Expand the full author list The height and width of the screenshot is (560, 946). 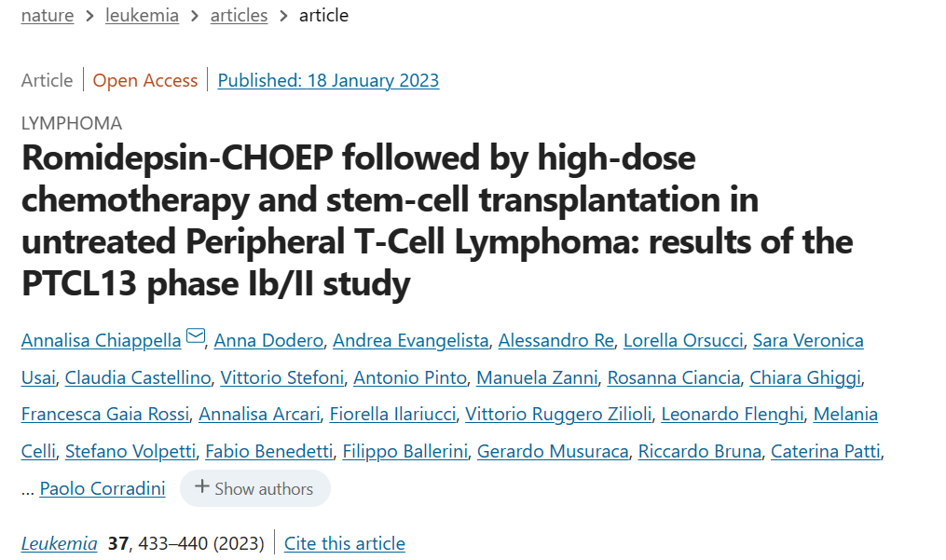coord(254,488)
